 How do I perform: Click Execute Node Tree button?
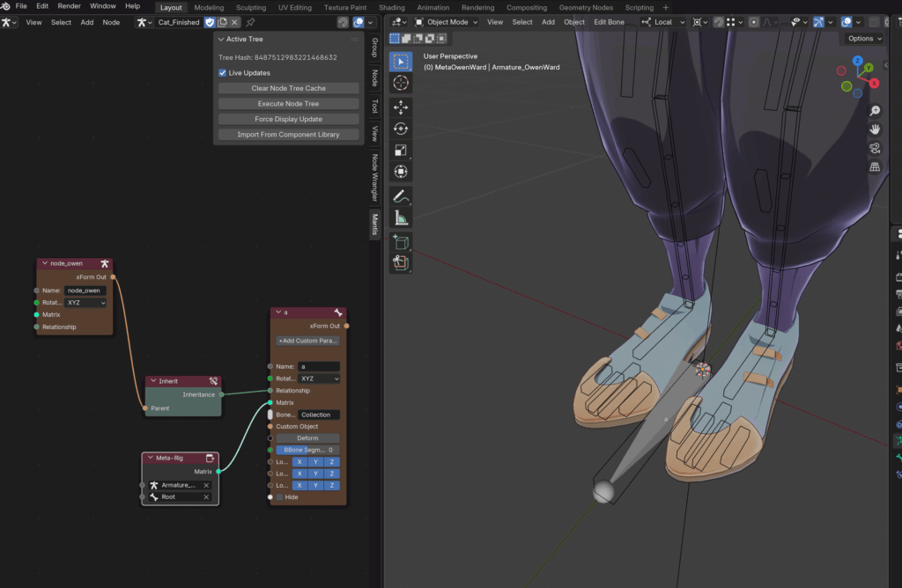(288, 104)
